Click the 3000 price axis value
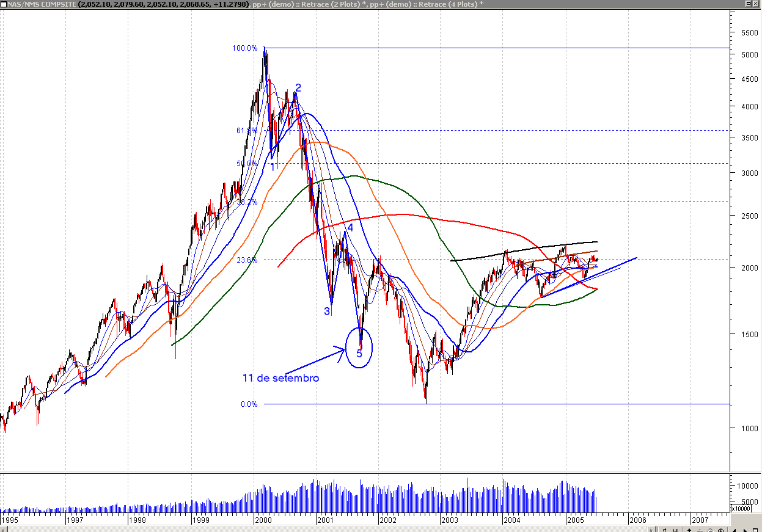762x532 pixels. click(x=749, y=173)
